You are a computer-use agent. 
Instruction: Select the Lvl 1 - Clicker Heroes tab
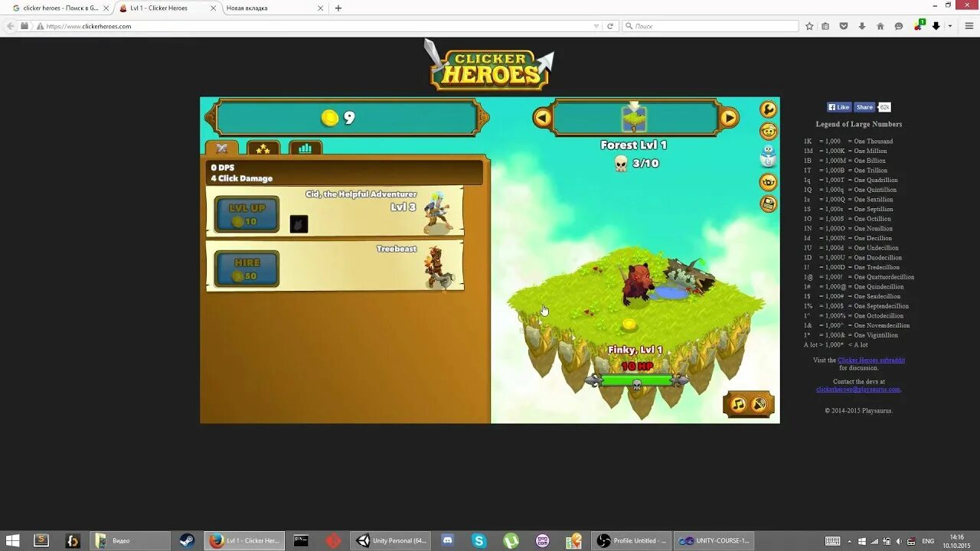coord(167,8)
